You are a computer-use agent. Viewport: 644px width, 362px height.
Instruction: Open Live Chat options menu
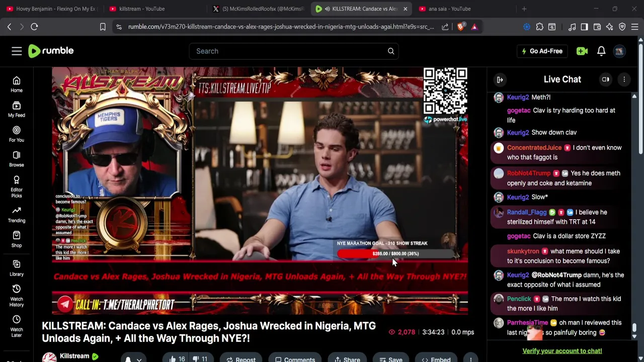click(x=624, y=79)
